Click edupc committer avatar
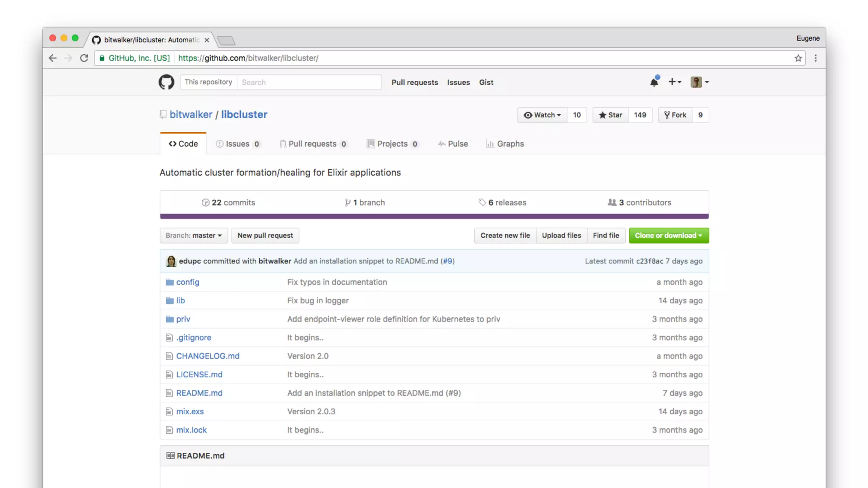Viewport: 868px width, 488px height. pyautogui.click(x=171, y=261)
